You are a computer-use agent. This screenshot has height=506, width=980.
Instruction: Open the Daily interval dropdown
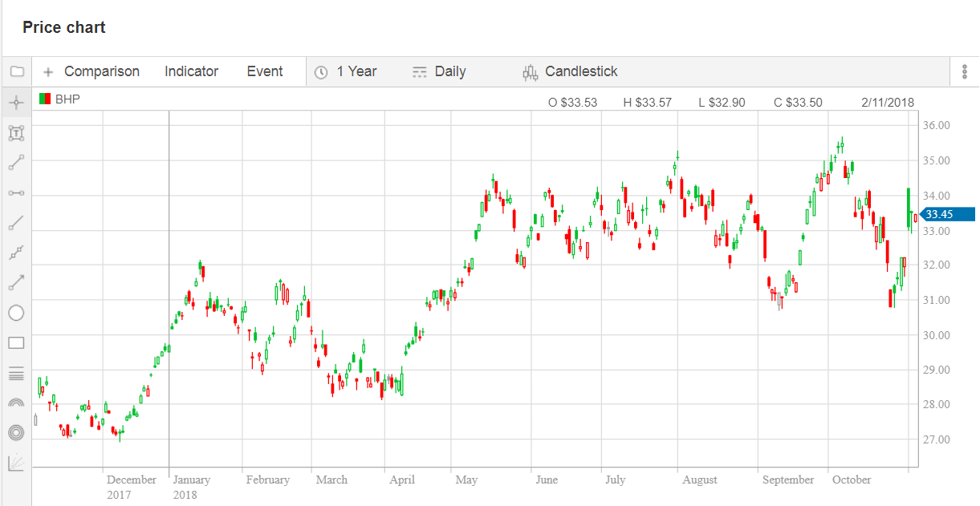(439, 71)
